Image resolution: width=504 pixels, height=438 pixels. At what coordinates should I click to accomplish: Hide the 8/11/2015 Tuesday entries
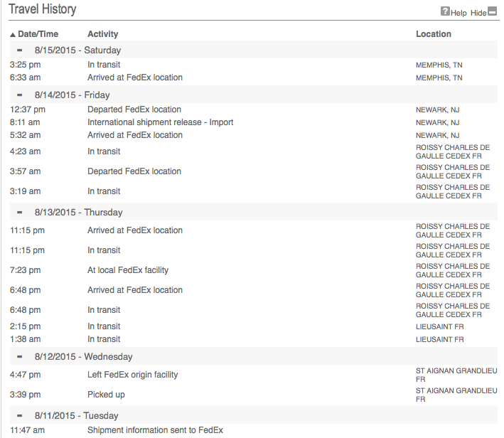click(x=20, y=416)
